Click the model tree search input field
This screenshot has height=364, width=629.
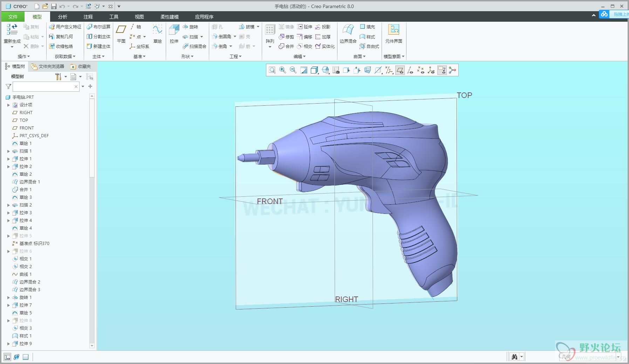coord(46,86)
